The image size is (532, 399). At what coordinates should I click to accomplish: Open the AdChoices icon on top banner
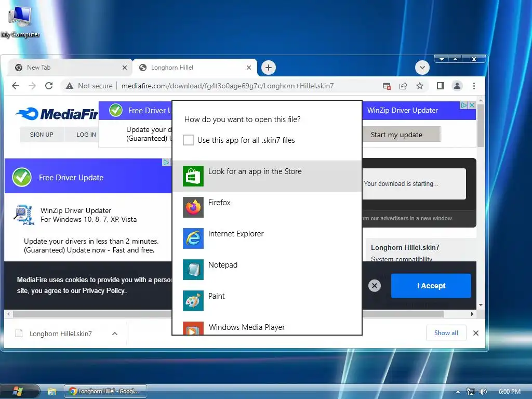[x=464, y=105]
